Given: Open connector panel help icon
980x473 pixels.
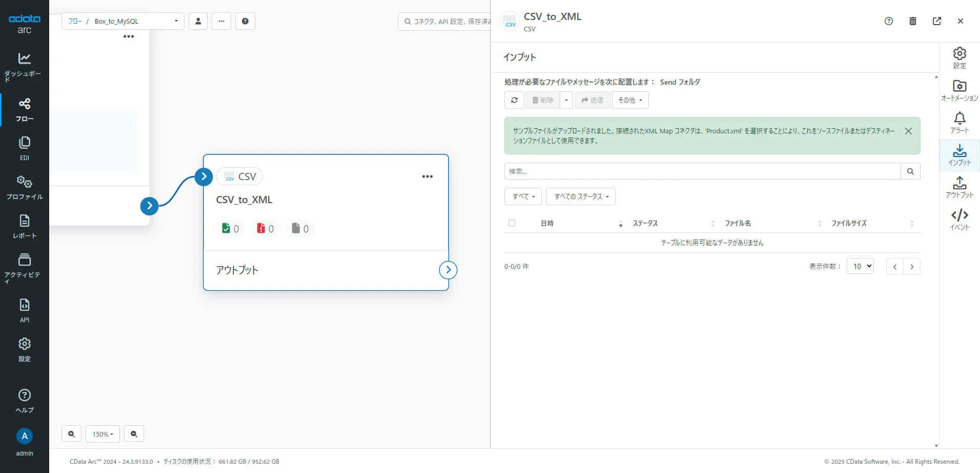Looking at the screenshot, I should (x=889, y=21).
